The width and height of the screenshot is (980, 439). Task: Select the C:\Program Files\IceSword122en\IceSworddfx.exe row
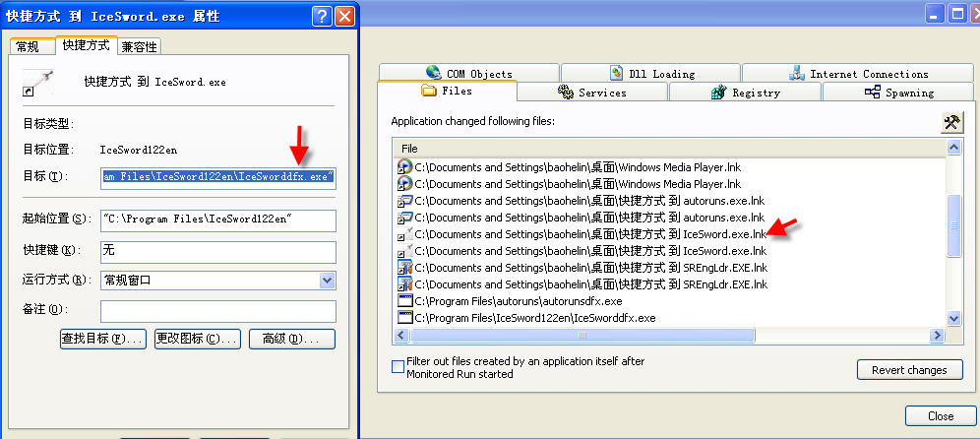669,318
